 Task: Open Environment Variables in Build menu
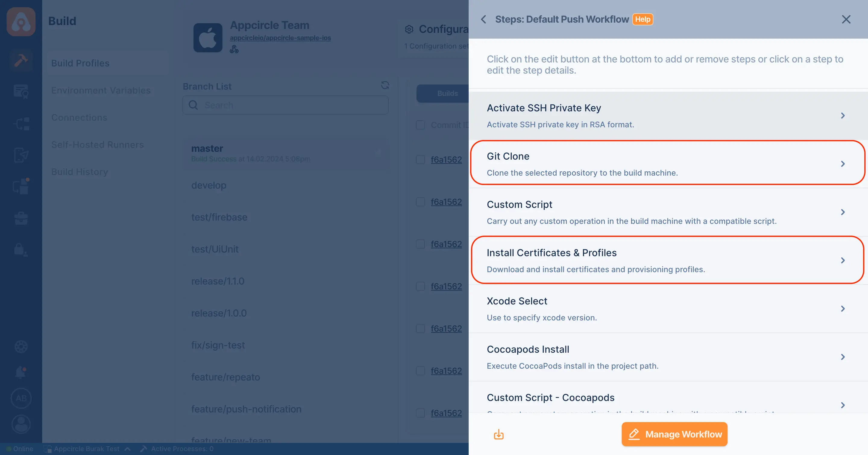(101, 91)
